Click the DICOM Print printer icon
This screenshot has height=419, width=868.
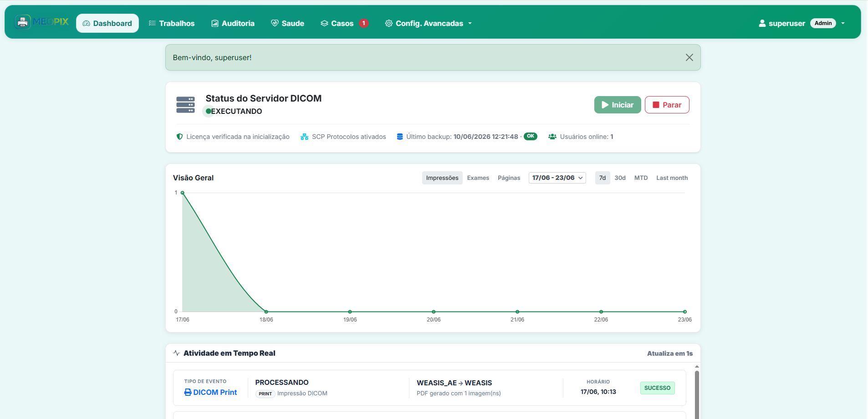pos(188,392)
